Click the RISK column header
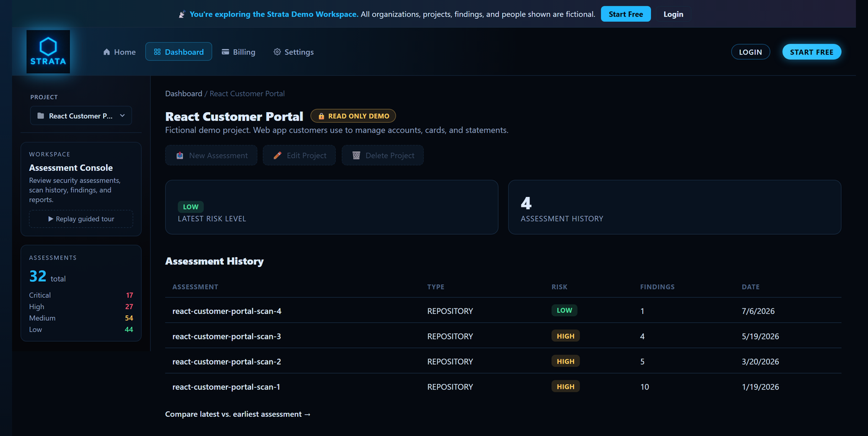 pyautogui.click(x=559, y=287)
